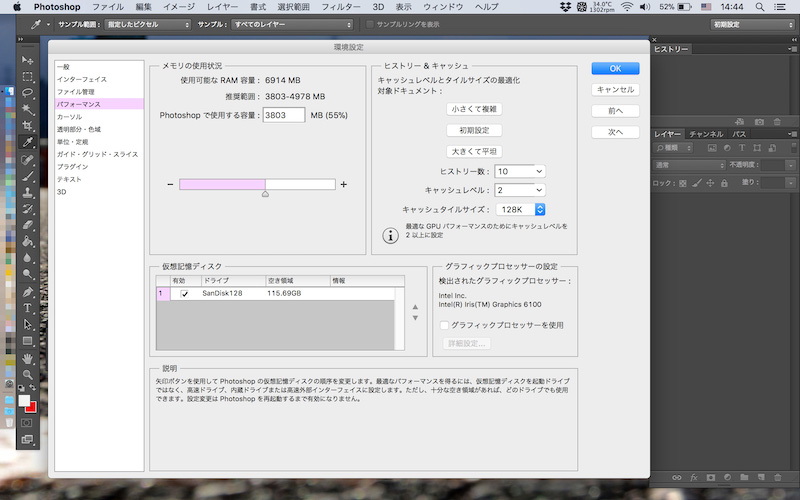Enable Use Graphics Processor checkbox
Screen dimensions: 800x500
point(444,325)
